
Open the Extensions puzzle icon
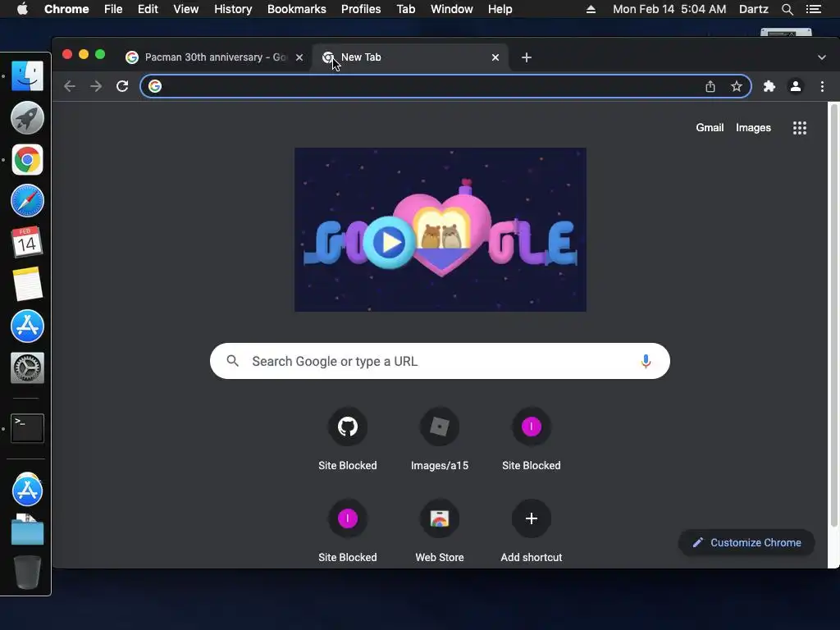[769, 86]
